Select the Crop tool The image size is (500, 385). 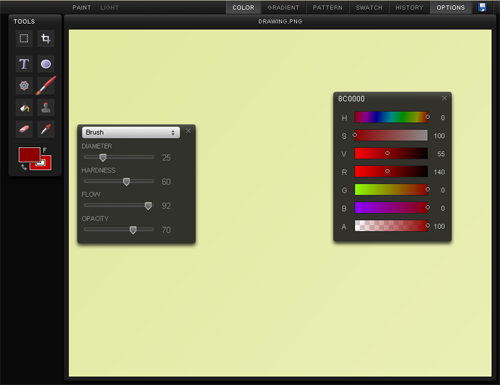[x=46, y=38]
